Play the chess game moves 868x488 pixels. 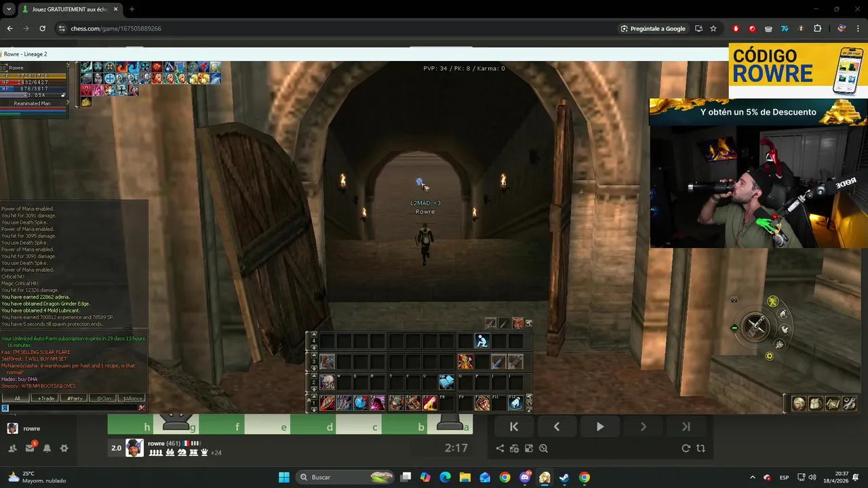click(600, 426)
